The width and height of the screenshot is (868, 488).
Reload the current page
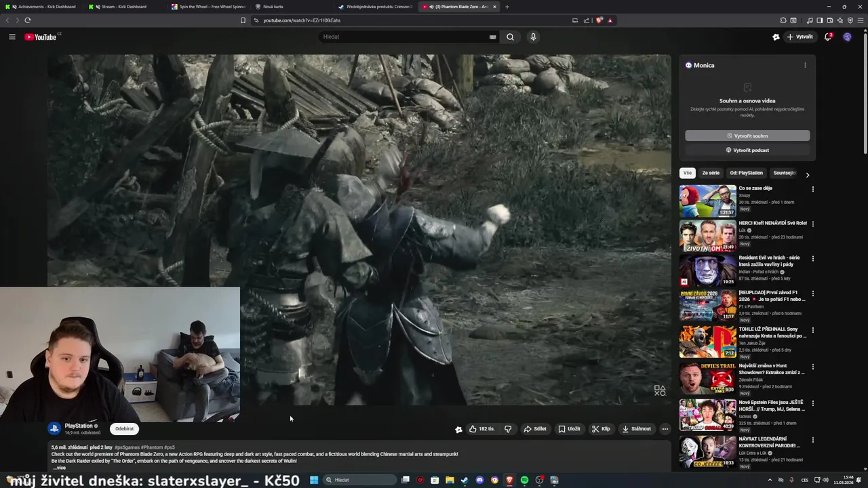point(27,20)
